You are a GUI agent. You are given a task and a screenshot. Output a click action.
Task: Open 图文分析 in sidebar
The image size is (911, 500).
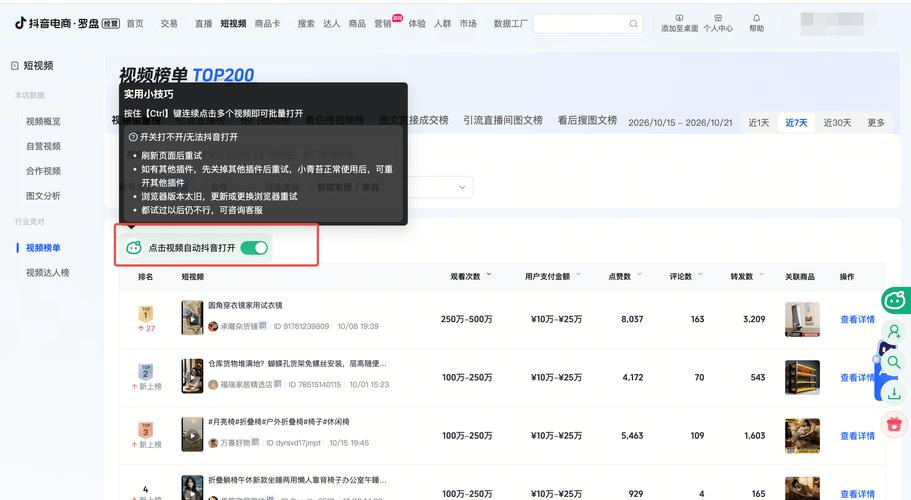tap(43, 196)
